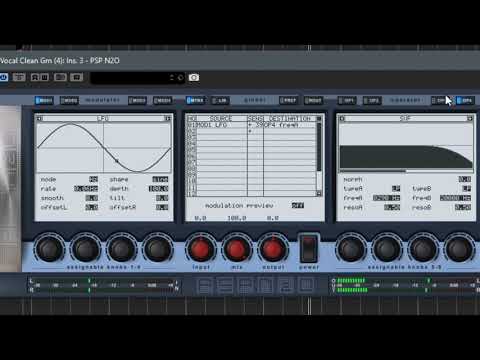Toggle modulation preview off value
The width and height of the screenshot is (480, 360).
tap(298, 205)
